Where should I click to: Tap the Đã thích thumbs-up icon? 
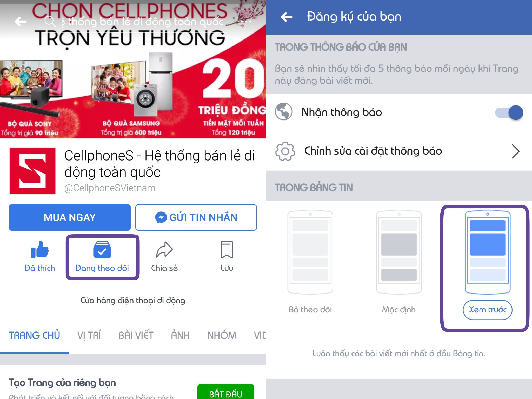point(40,249)
